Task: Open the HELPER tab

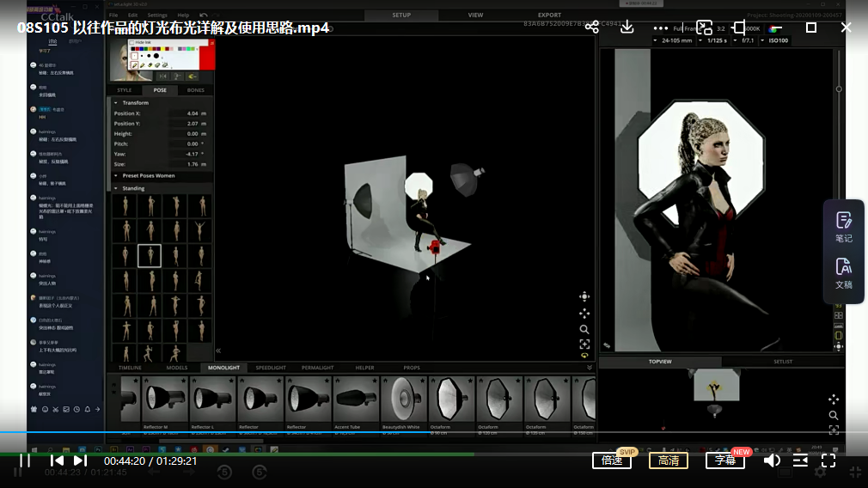Action: (364, 368)
